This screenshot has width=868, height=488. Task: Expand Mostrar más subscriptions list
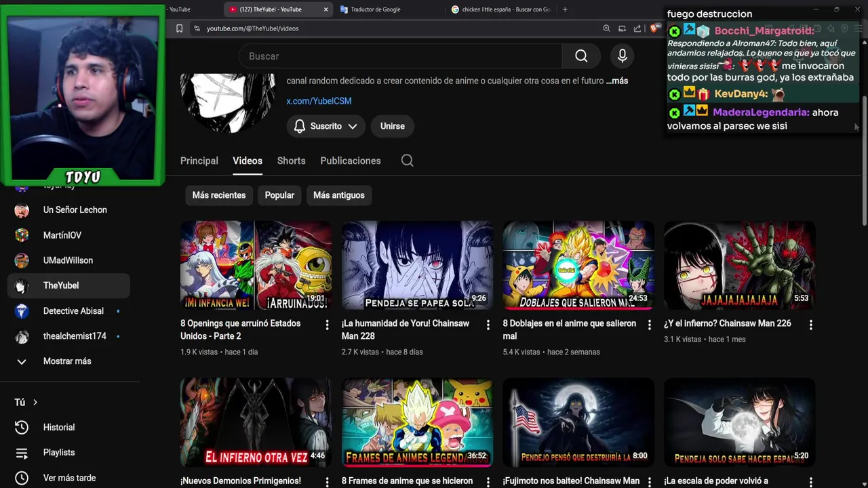67,361
